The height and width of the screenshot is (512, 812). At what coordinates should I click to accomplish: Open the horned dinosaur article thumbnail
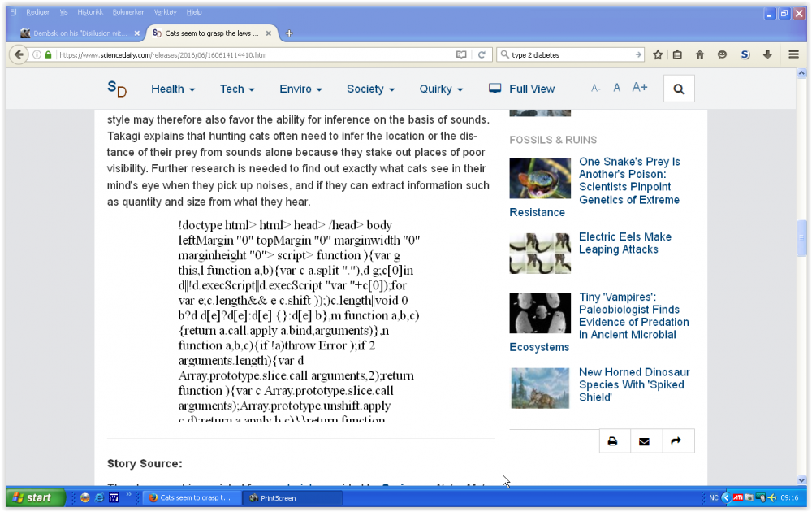[x=540, y=388]
